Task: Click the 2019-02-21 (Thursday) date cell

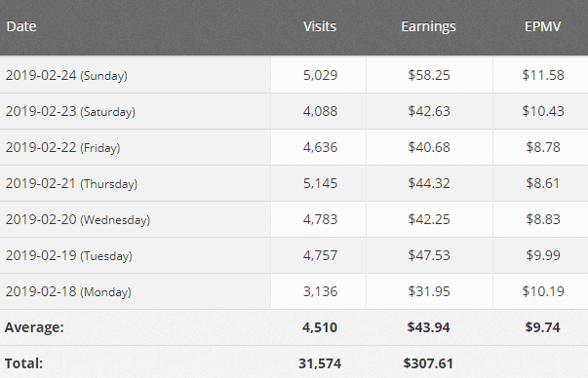Action: 71,183
